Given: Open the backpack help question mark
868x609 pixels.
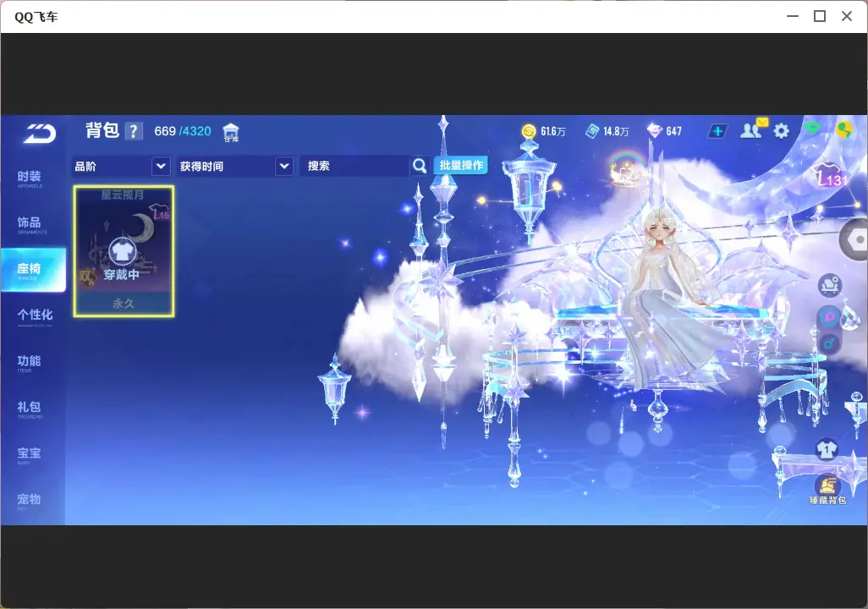Looking at the screenshot, I should 134,131.
